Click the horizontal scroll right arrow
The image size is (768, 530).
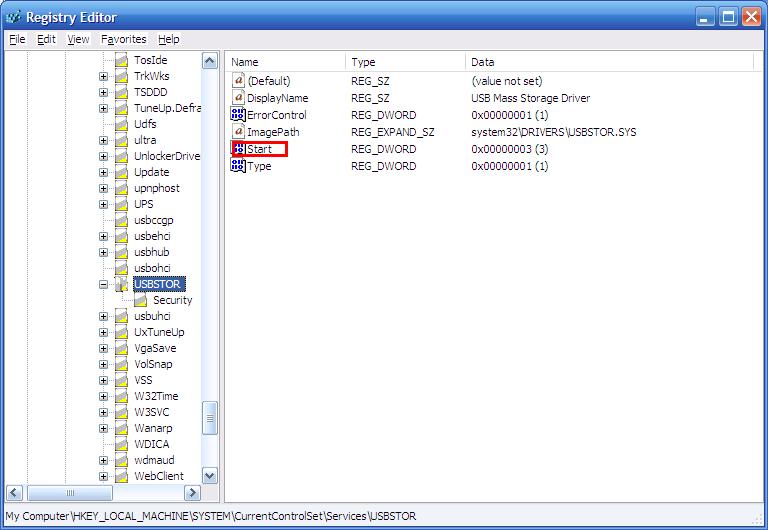tap(192, 493)
